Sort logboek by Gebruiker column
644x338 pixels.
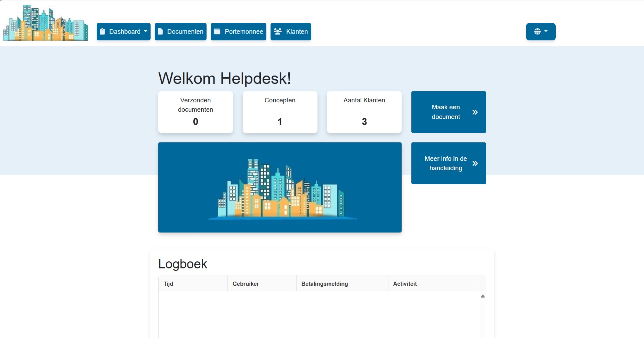(262, 284)
